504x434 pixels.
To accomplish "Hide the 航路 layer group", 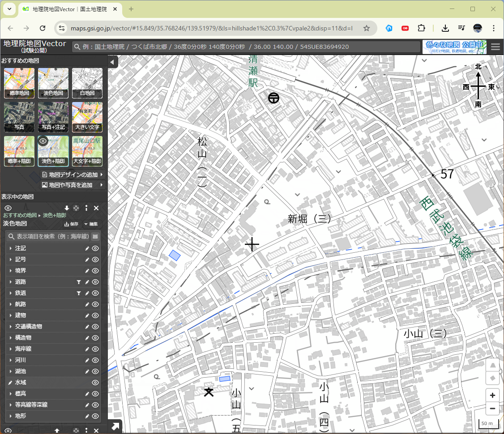I will (x=95, y=305).
